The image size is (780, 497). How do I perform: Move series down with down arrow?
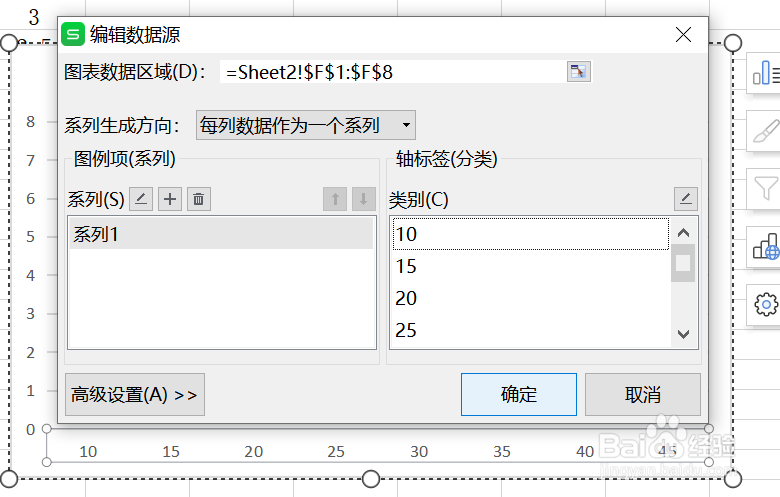(363, 199)
